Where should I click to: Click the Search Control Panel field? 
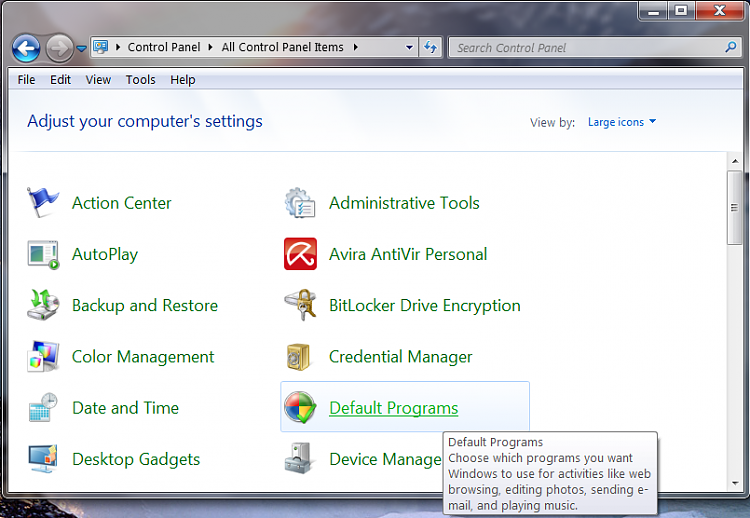pyautogui.click(x=595, y=47)
